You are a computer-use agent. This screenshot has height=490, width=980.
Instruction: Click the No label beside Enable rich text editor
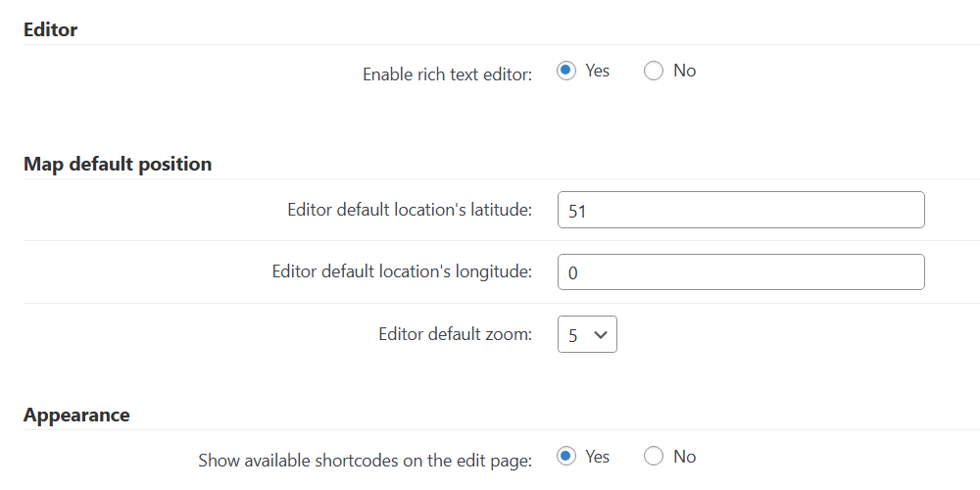point(684,71)
